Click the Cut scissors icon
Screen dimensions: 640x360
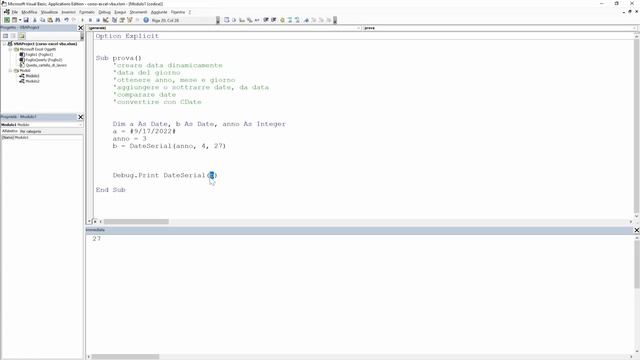34,20
